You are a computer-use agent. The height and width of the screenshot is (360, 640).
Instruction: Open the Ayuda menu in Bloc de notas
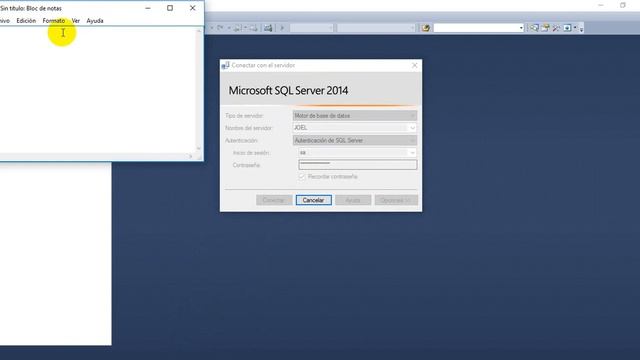[95, 20]
